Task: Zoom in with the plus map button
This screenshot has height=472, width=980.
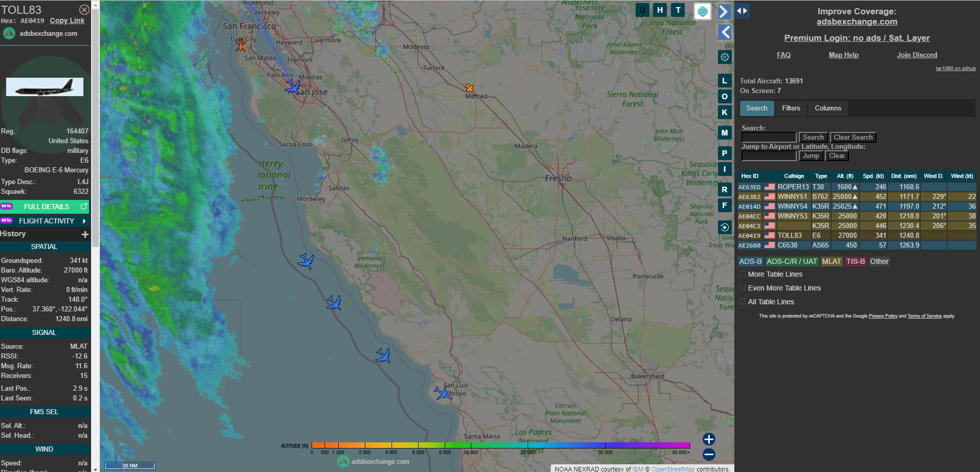Action: pyautogui.click(x=709, y=439)
